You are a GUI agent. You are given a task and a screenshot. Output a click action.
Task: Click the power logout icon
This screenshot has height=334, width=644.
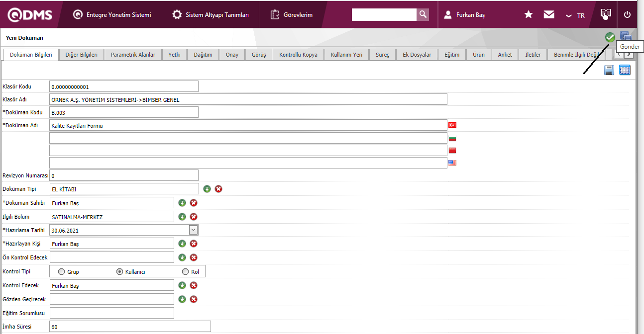coord(627,14)
